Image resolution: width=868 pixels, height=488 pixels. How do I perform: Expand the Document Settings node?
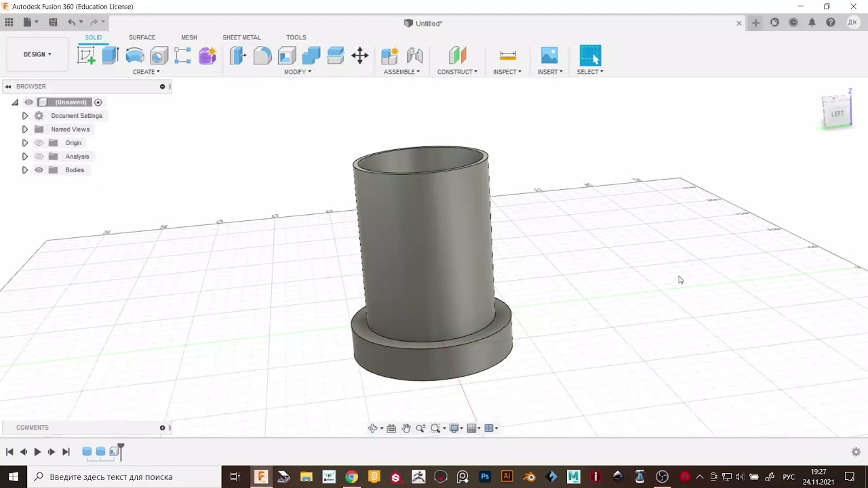pyautogui.click(x=25, y=116)
